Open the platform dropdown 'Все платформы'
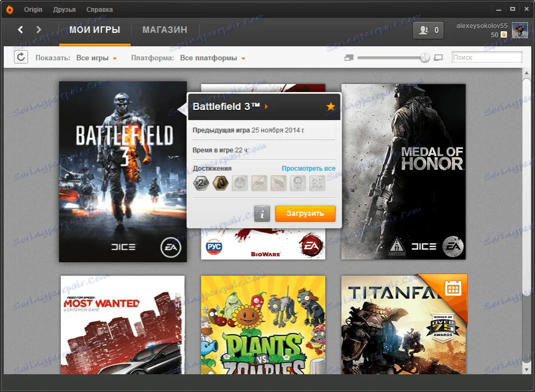The image size is (535, 392). 213,58
